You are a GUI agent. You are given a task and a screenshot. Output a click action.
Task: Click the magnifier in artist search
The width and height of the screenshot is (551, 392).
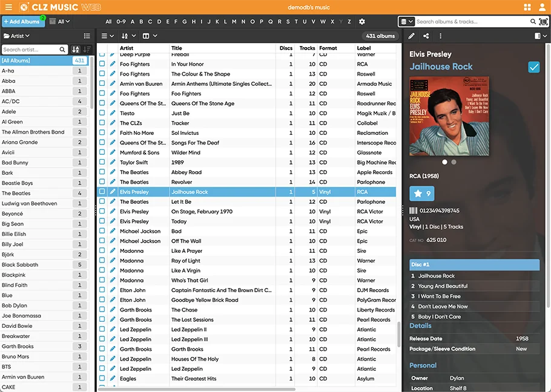pos(62,50)
